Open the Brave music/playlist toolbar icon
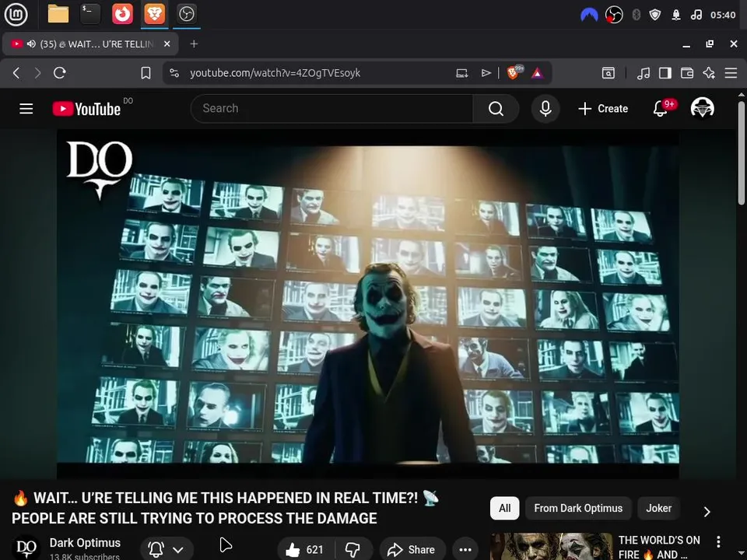This screenshot has height=560, width=747. (644, 73)
